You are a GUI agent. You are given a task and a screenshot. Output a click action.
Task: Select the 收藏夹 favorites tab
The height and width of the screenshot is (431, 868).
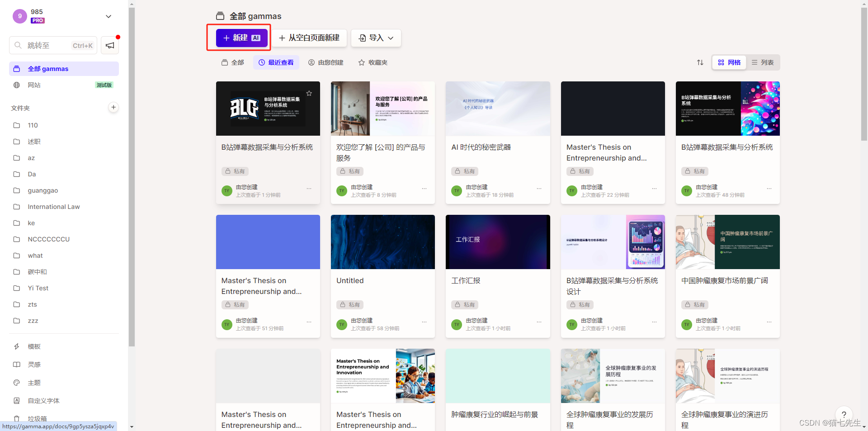(x=373, y=62)
